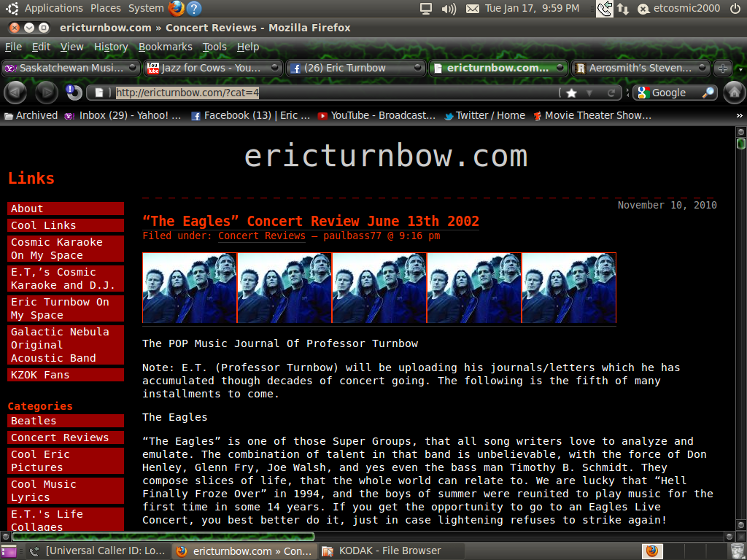Click the Firefox back arrow button
747x560 pixels.
point(15,93)
